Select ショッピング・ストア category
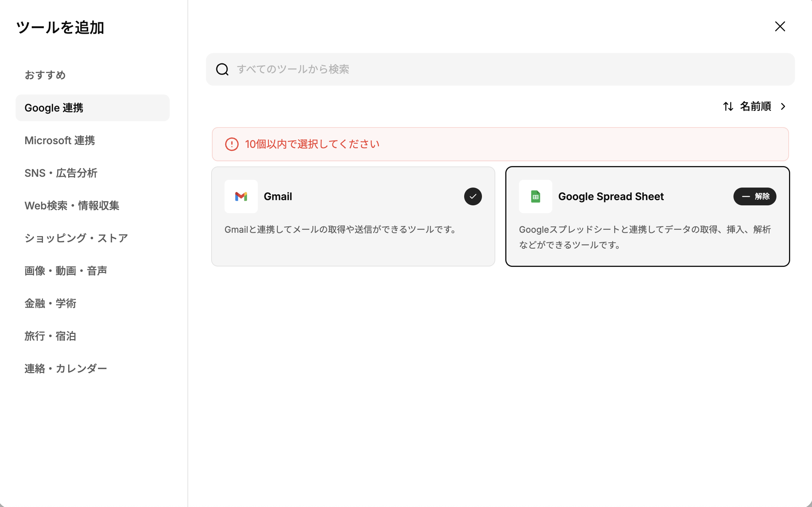The width and height of the screenshot is (812, 507). 76,238
